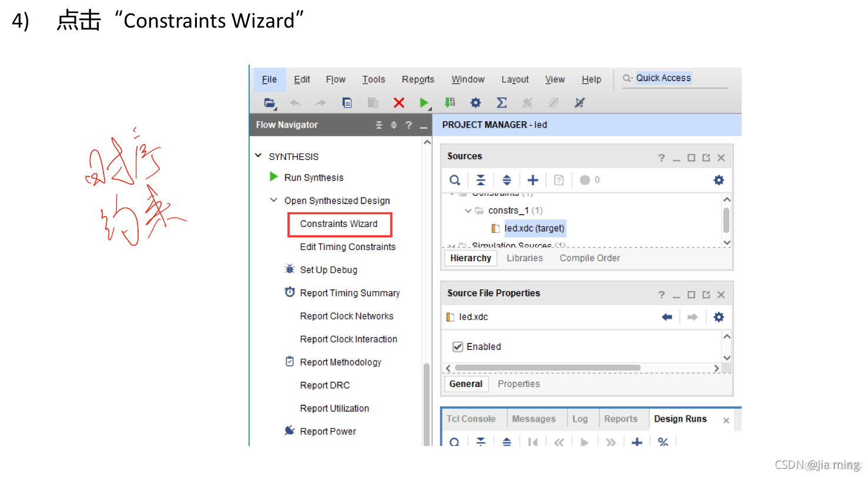Click the Set Up Debug bug icon
The width and height of the screenshot is (868, 477).
(x=290, y=269)
